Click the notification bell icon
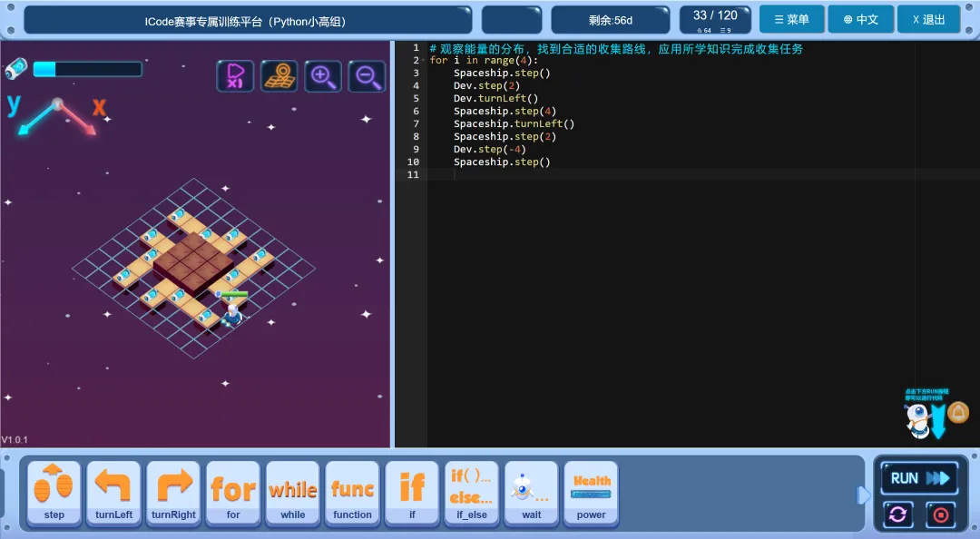 [958, 413]
